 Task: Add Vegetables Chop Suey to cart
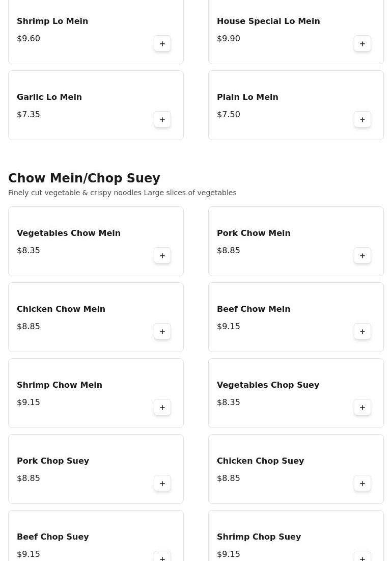[362, 408]
